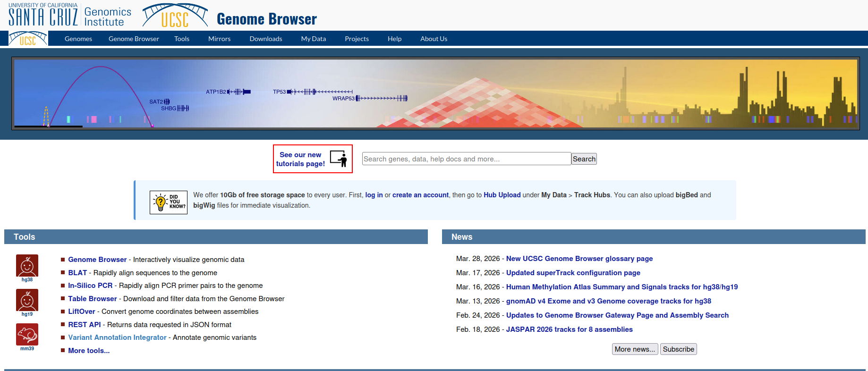Click the hg38 human genome icon
Screen dimensions: 868x371
pyautogui.click(x=27, y=266)
